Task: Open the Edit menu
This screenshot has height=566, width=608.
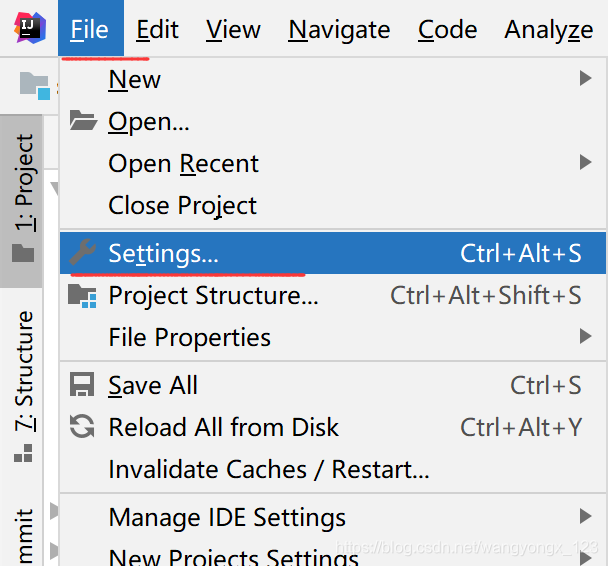Action: tap(158, 30)
